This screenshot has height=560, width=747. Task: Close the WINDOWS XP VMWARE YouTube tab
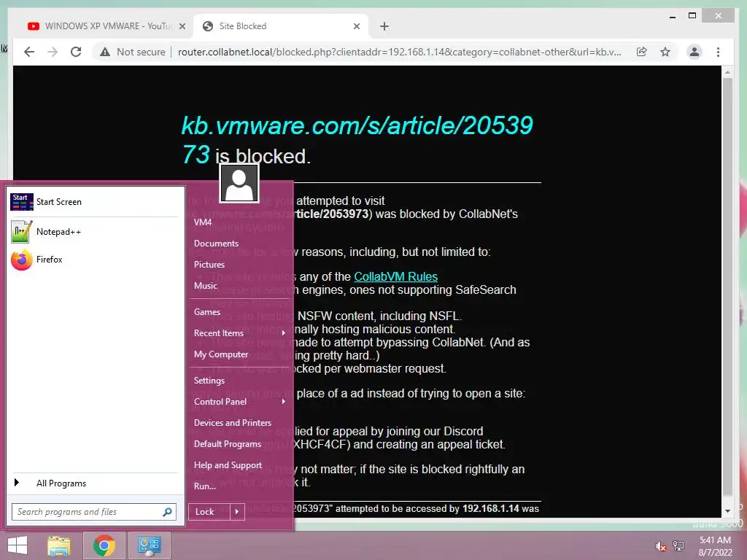(x=182, y=26)
